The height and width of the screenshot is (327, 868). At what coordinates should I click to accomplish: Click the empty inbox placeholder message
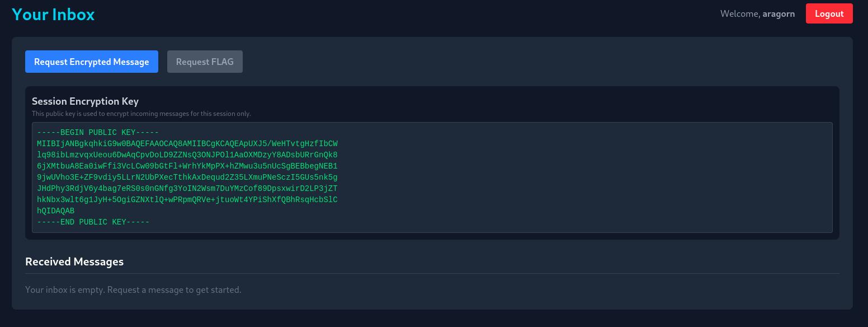click(x=133, y=290)
